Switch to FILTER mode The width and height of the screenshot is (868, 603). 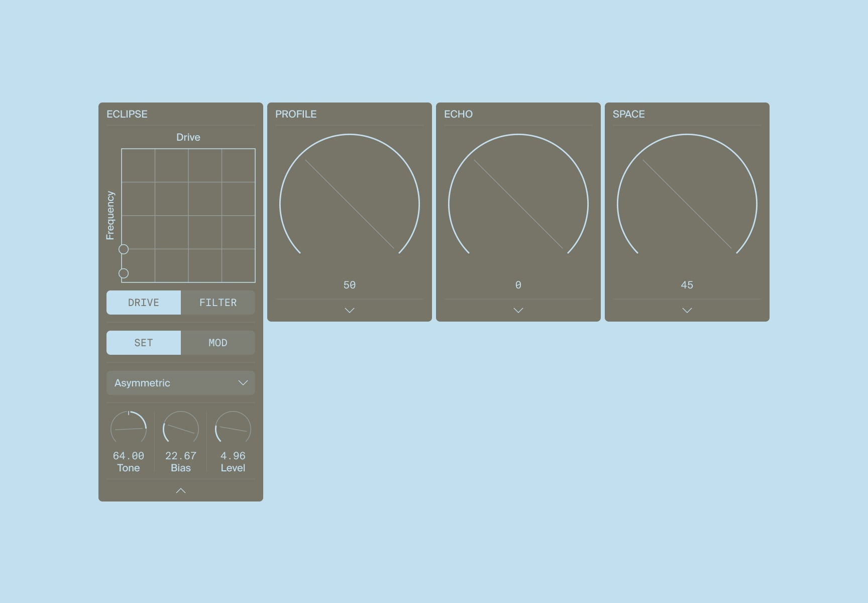(218, 303)
